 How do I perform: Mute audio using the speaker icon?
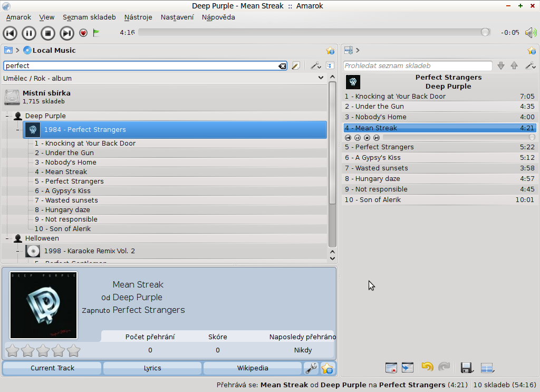(x=531, y=33)
